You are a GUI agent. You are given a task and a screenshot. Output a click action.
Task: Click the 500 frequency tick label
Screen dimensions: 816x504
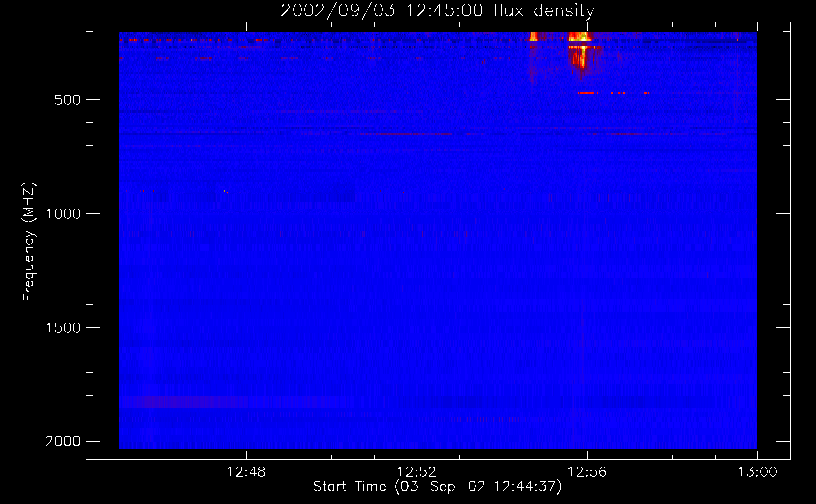(68, 100)
